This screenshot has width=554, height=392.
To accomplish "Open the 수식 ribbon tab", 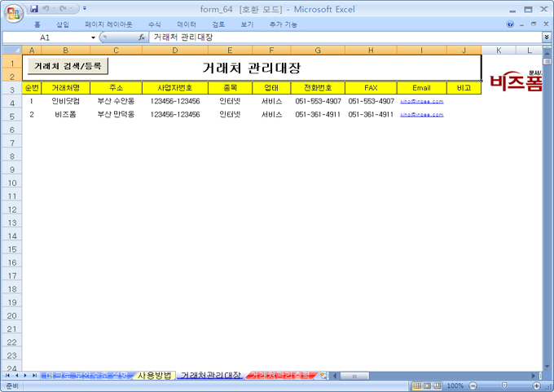I will click(154, 24).
